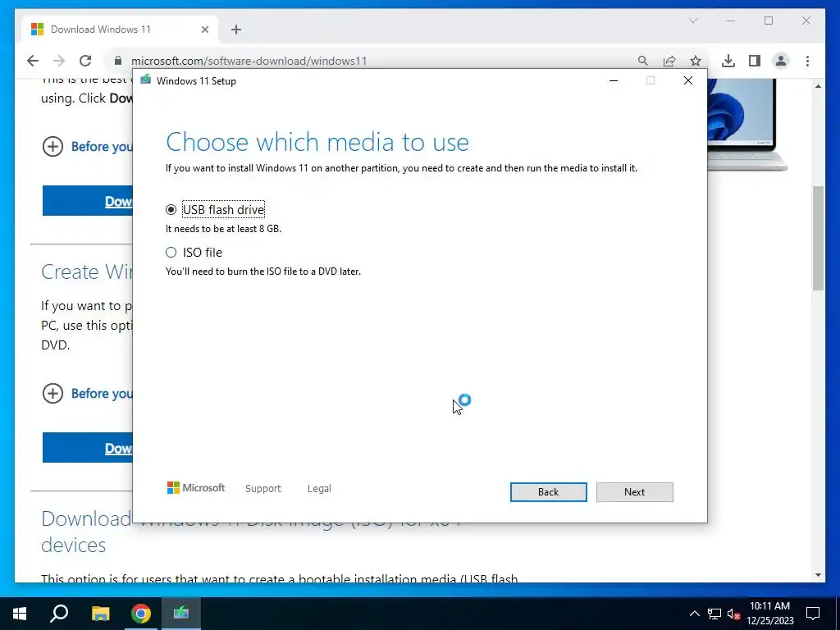This screenshot has width=840, height=630.
Task: Open the notification center icon
Action: [813, 614]
